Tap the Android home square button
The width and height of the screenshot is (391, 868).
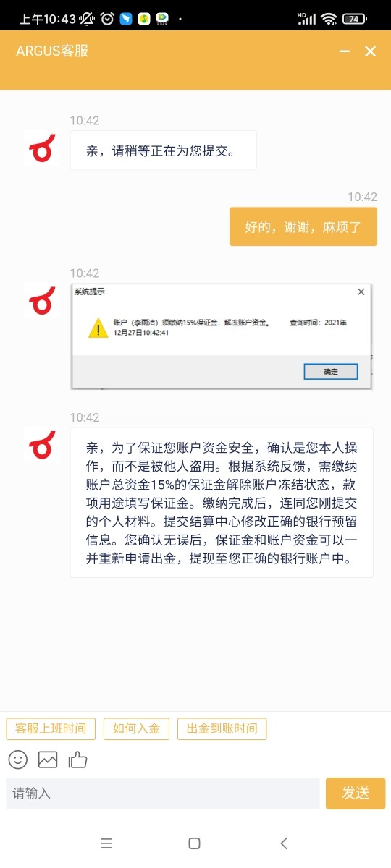[x=194, y=843]
